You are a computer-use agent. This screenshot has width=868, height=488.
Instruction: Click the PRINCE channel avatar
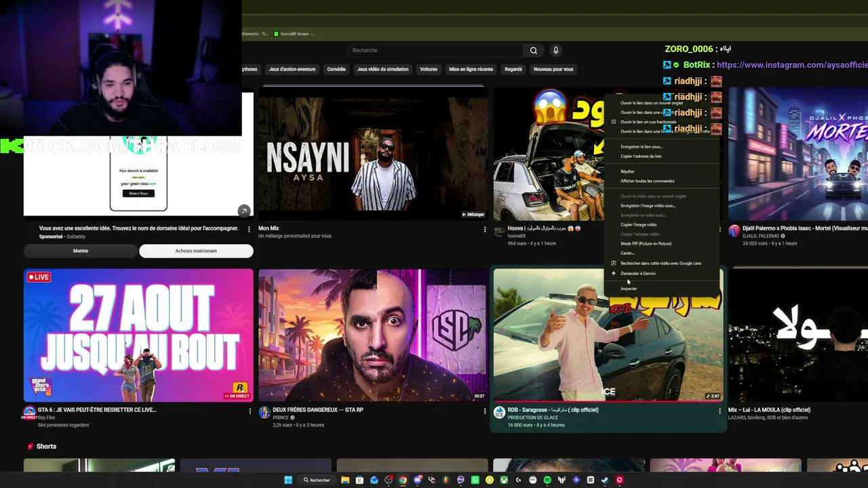(264, 413)
